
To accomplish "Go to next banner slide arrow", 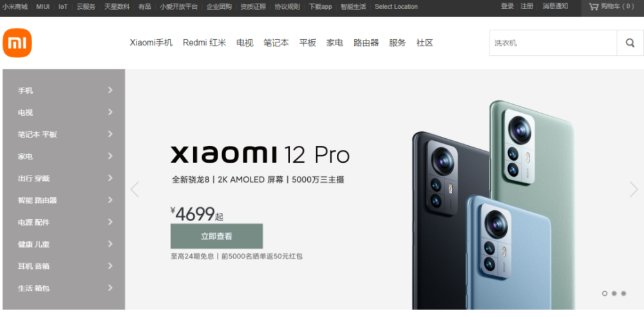I will coord(634,190).
